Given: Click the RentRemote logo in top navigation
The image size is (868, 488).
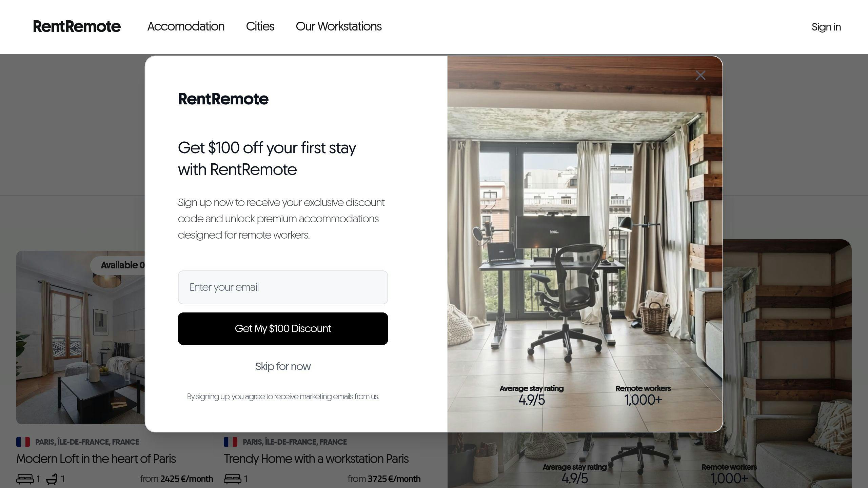Looking at the screenshot, I should 76,26.
